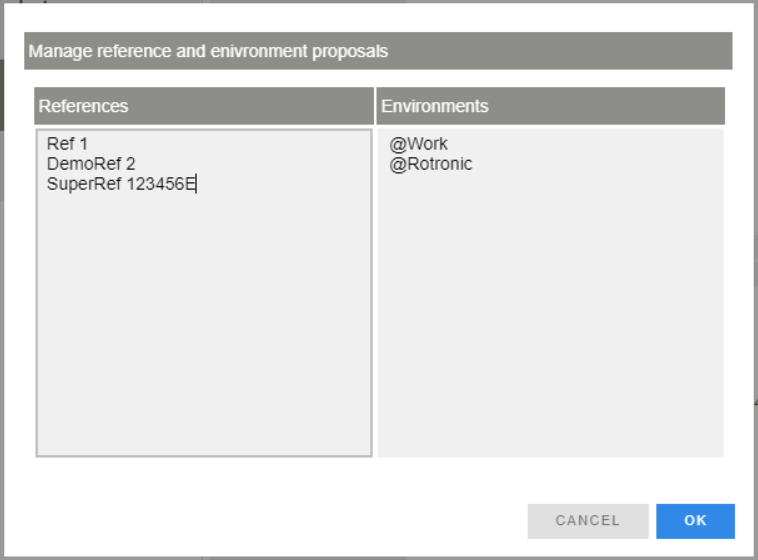Place cursor on the number '123456E'
The image size is (758, 560).
tap(161, 184)
